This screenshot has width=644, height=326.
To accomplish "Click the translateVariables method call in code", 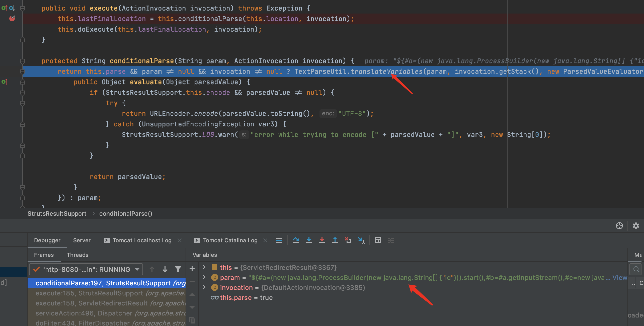I will tap(386, 71).
